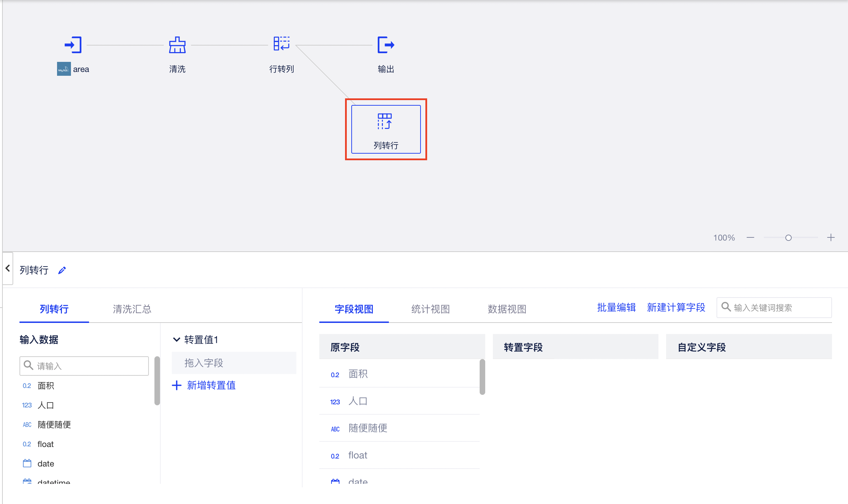This screenshot has height=504, width=848.
Task: Open 批量编辑 for batch editing
Action: point(616,307)
